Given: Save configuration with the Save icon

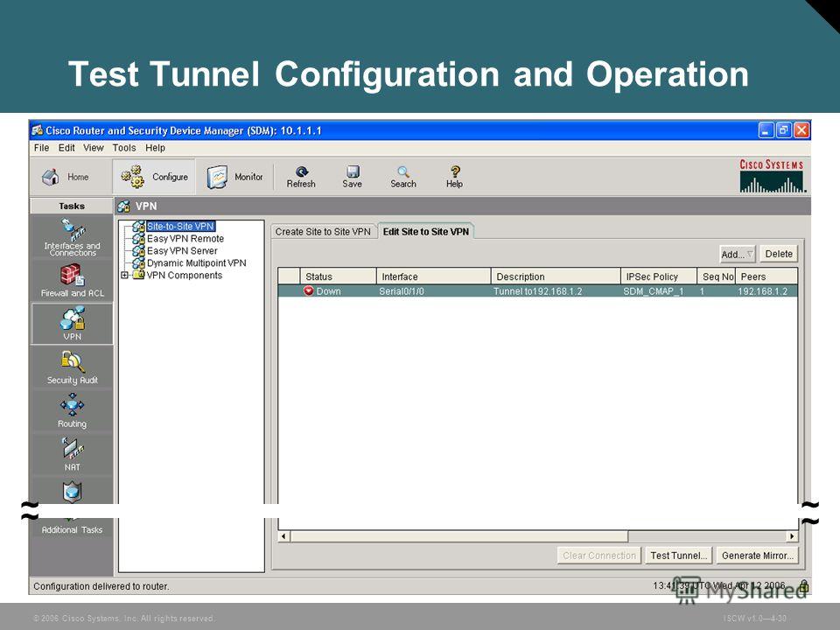Looking at the screenshot, I should (353, 171).
